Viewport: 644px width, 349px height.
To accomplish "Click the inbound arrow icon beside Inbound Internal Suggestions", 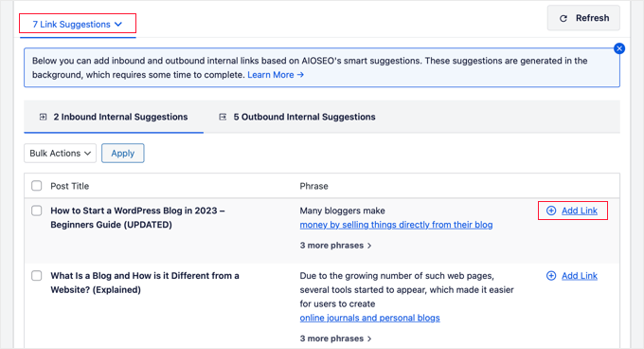I will (x=44, y=117).
